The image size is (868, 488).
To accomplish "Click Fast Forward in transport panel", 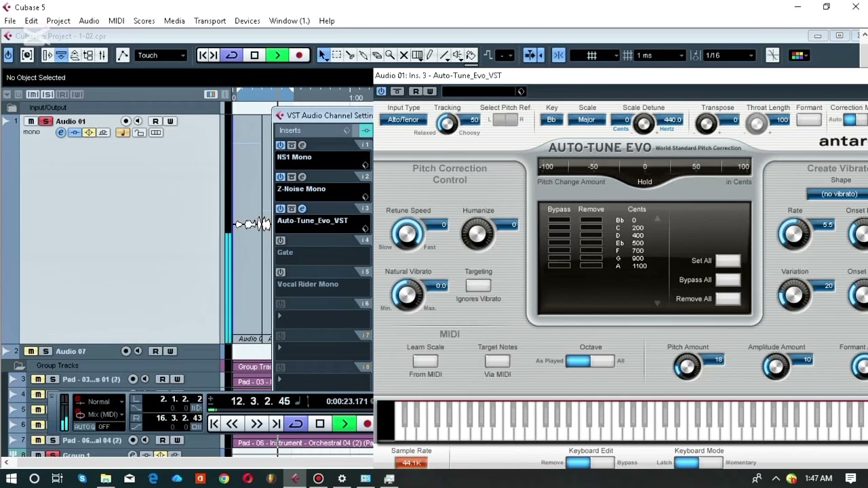I will [x=256, y=424].
